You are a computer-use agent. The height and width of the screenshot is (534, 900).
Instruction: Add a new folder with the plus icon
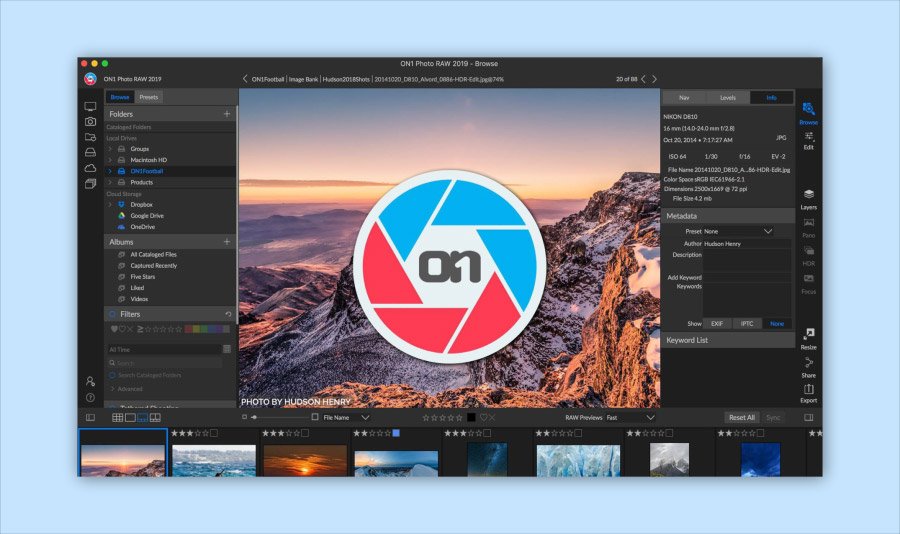227,114
